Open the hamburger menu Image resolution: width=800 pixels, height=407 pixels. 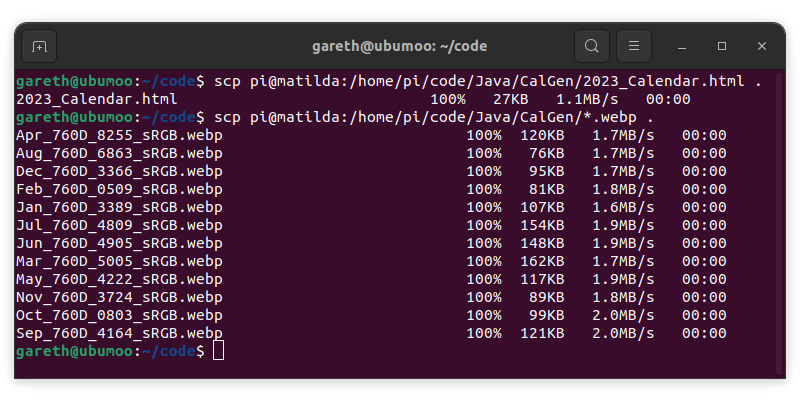[634, 46]
